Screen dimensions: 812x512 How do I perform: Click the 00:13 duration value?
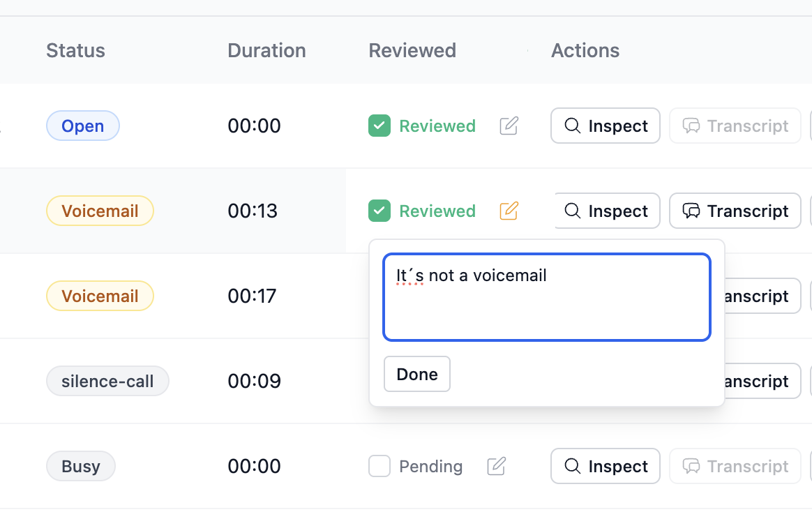pyautogui.click(x=253, y=211)
